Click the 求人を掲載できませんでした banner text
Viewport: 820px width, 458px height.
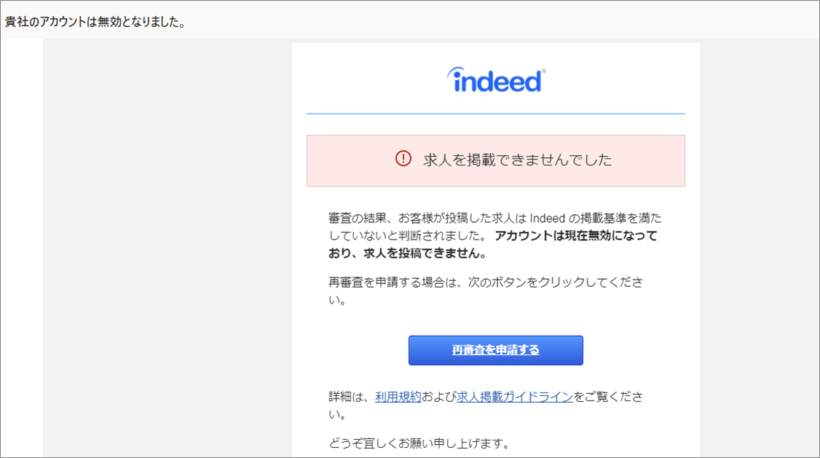point(517,159)
